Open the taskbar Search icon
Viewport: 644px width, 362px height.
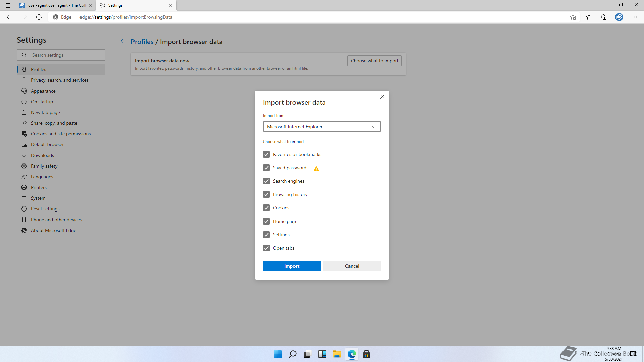292,354
